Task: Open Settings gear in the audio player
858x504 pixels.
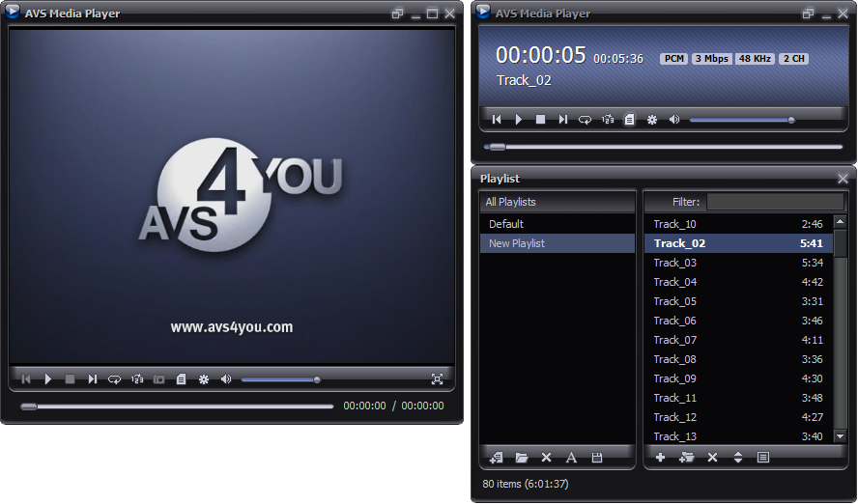Action: coord(651,119)
